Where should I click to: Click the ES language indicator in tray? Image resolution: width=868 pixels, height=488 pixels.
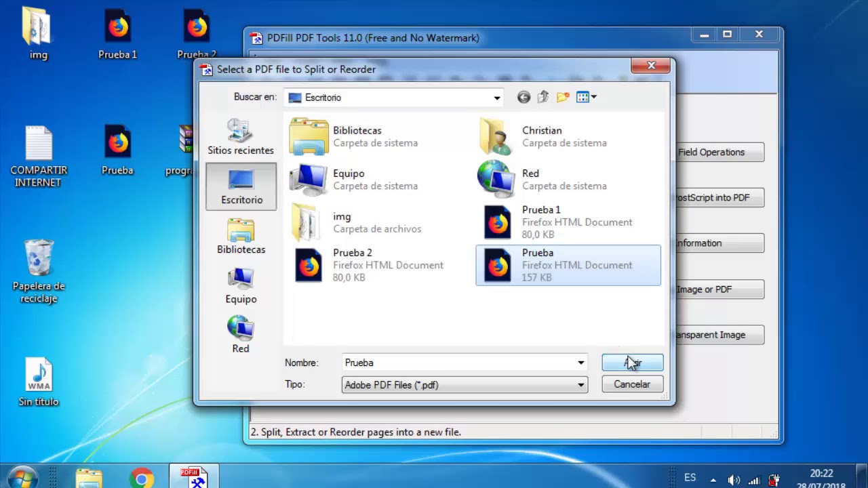tap(690, 478)
